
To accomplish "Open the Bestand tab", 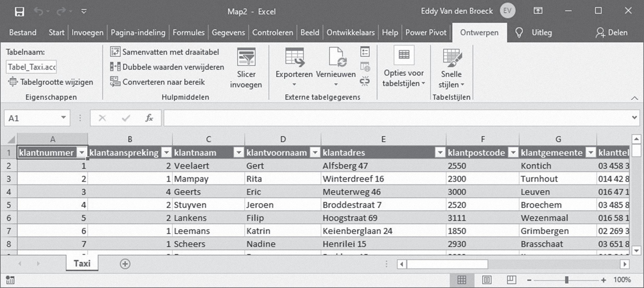I will tap(23, 33).
